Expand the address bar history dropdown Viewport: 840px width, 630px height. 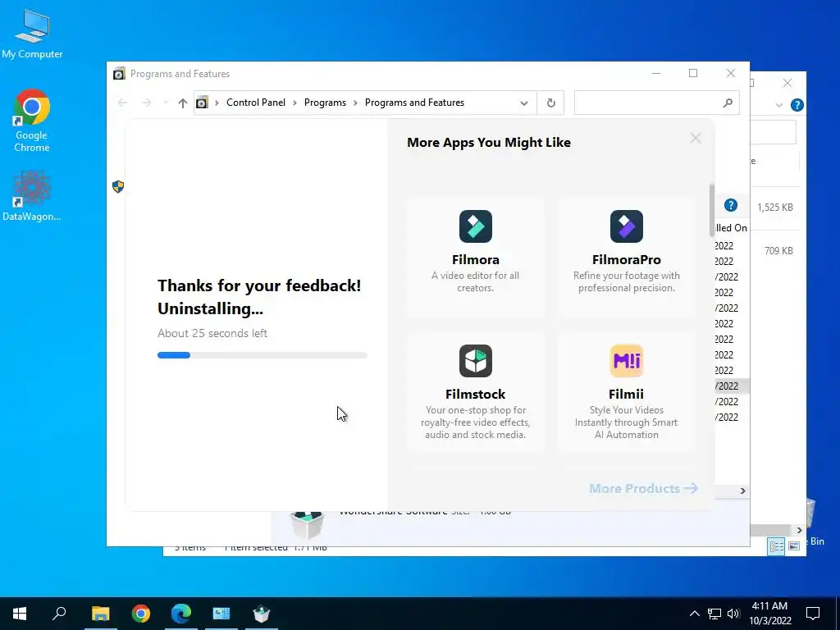[x=524, y=103]
